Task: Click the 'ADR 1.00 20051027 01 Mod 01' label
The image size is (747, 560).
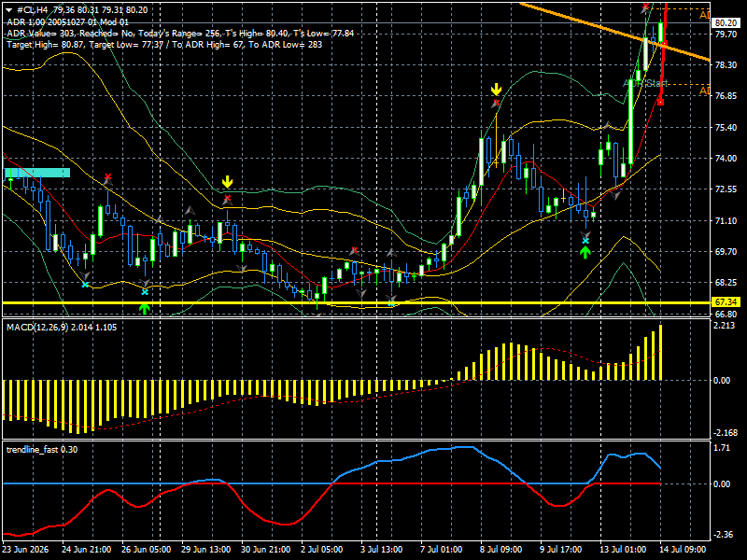Action: pyautogui.click(x=67, y=21)
